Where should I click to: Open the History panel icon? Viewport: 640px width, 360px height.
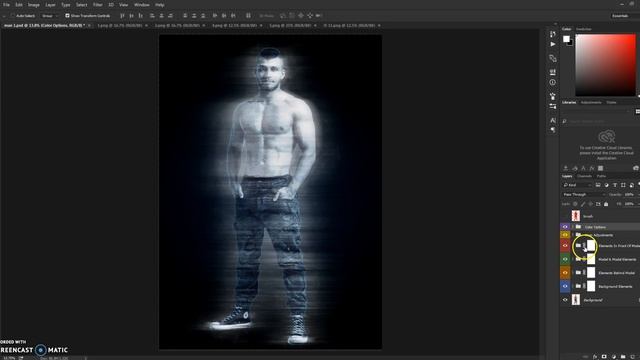click(553, 34)
